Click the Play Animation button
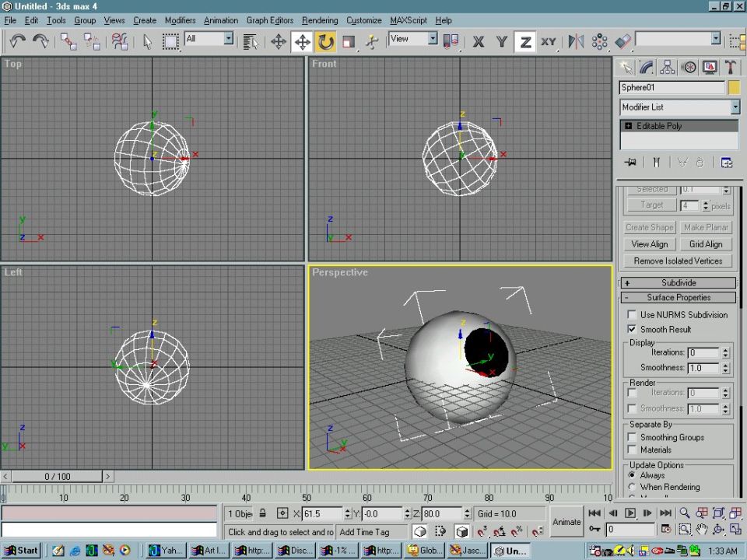Viewport: 747px width, 560px height. (630, 513)
